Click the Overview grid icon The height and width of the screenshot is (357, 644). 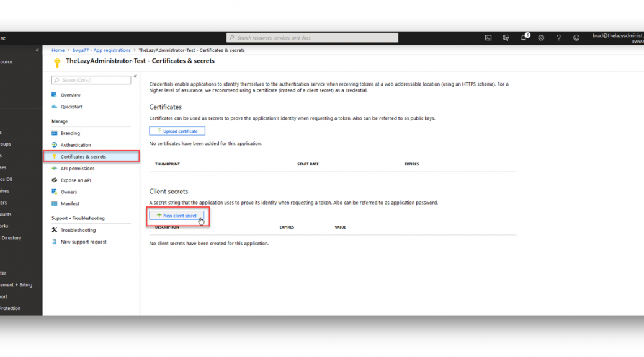54,95
